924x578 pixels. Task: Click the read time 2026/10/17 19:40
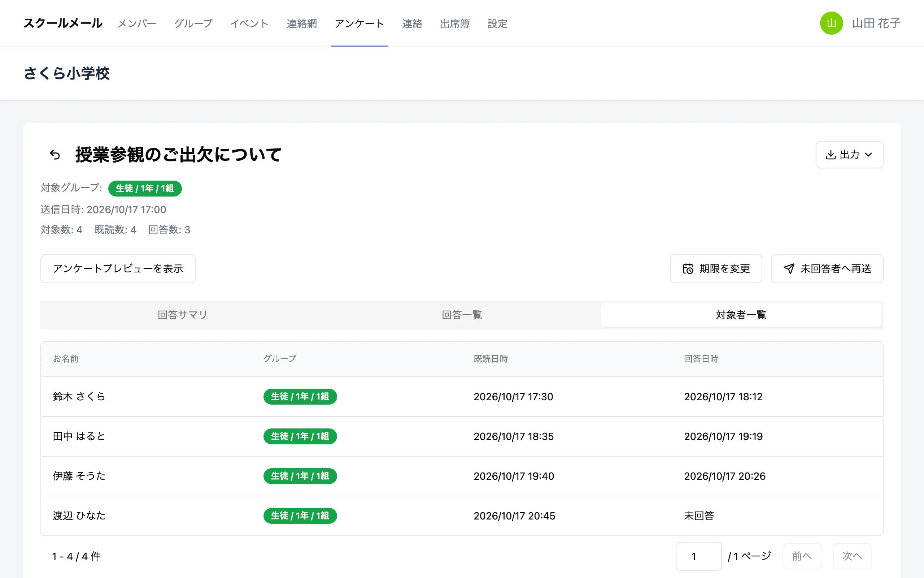[x=514, y=476]
